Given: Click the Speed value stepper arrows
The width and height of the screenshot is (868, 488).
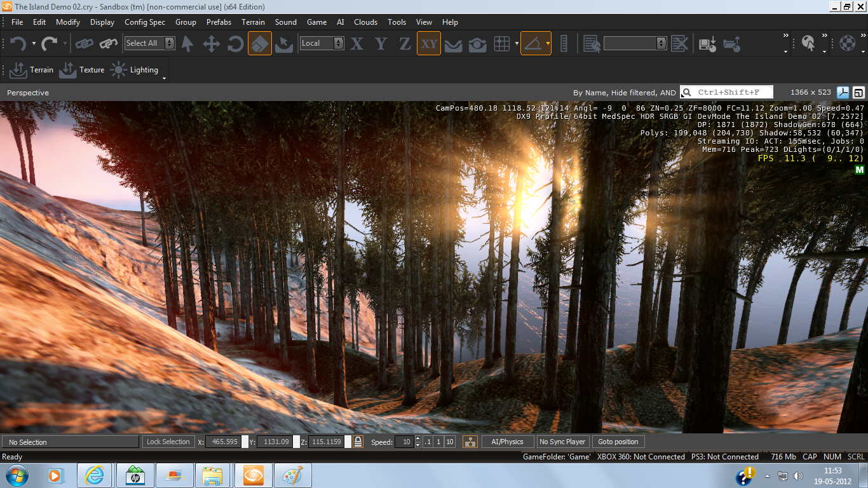Looking at the screenshot, I should (x=417, y=442).
